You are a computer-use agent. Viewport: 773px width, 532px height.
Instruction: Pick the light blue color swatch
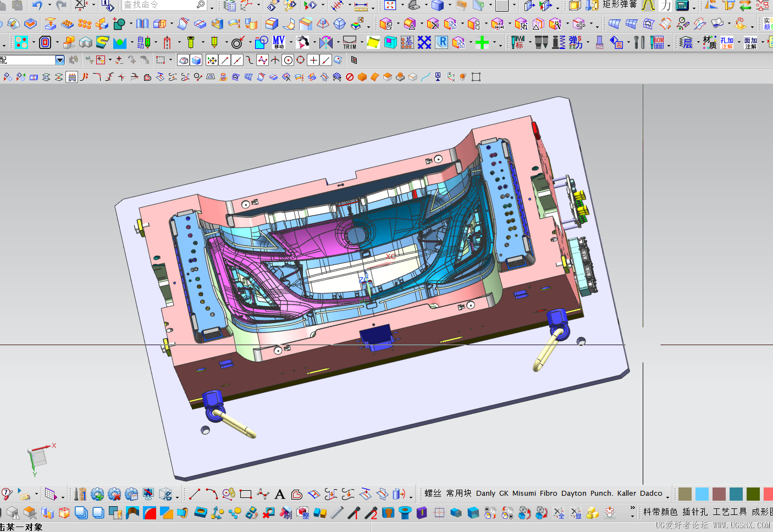click(x=702, y=494)
